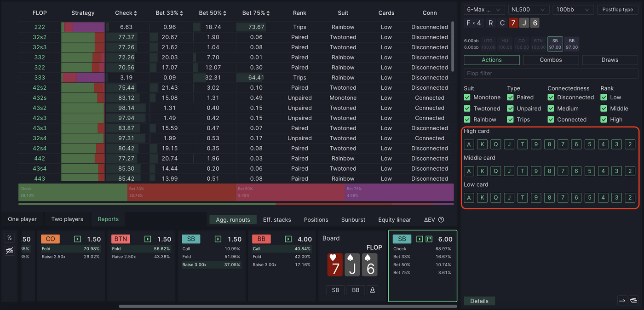Open the help icon next to ΔEV
The image size is (644, 310).
[441, 220]
